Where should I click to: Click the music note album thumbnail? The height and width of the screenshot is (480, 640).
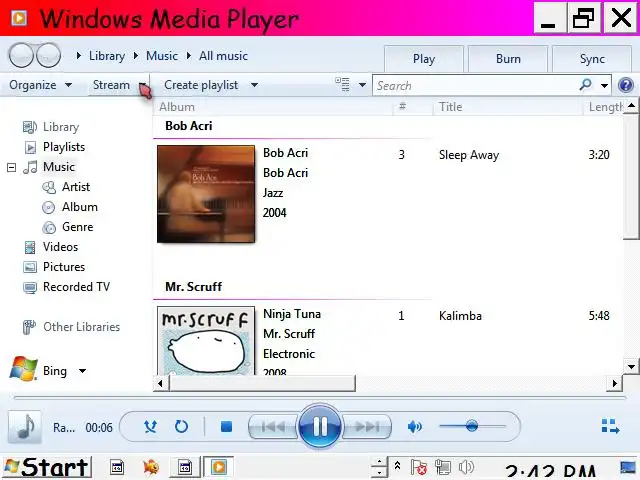25,427
